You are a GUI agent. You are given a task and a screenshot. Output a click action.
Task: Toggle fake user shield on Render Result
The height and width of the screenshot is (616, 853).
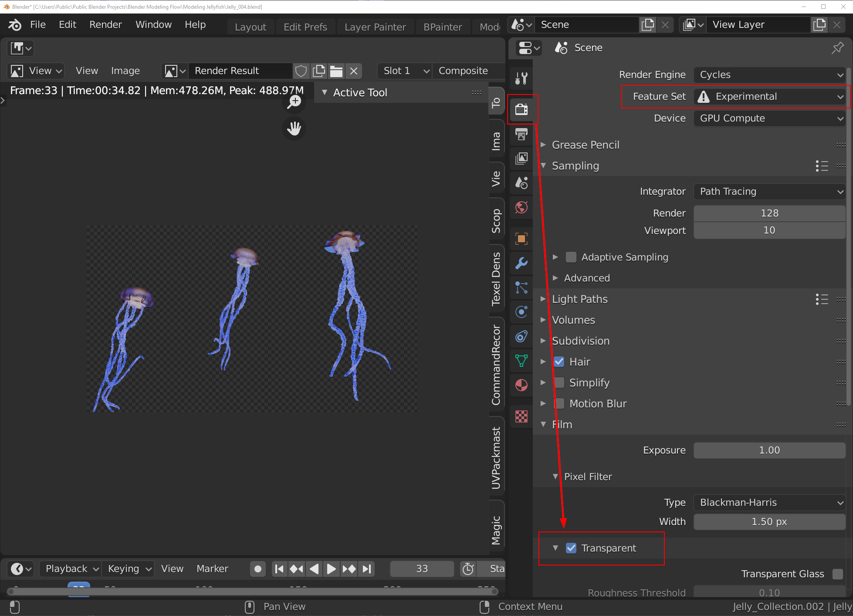pyautogui.click(x=301, y=71)
